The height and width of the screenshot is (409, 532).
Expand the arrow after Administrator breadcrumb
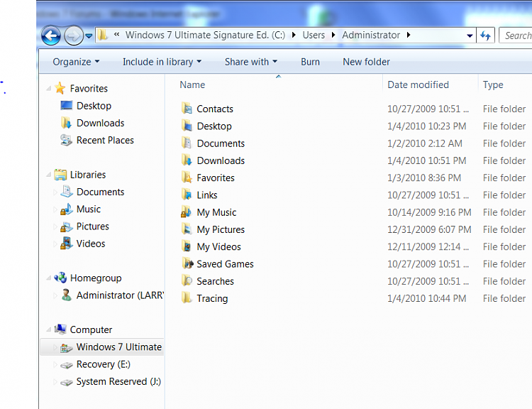coord(408,35)
